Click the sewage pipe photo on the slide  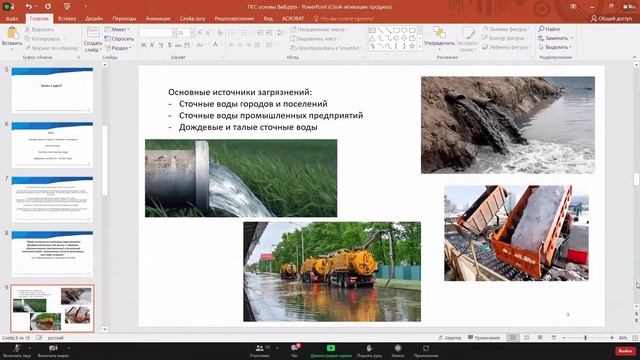pyautogui.click(x=508, y=125)
